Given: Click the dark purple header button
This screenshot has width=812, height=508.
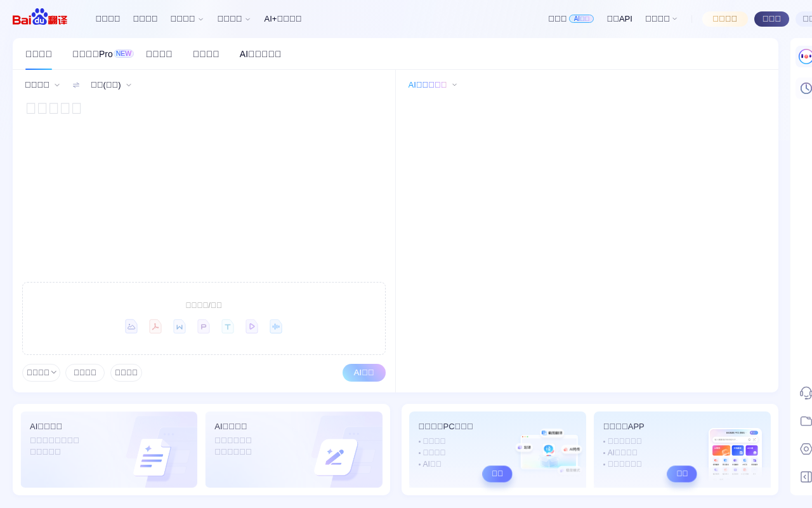Looking at the screenshot, I should (771, 19).
